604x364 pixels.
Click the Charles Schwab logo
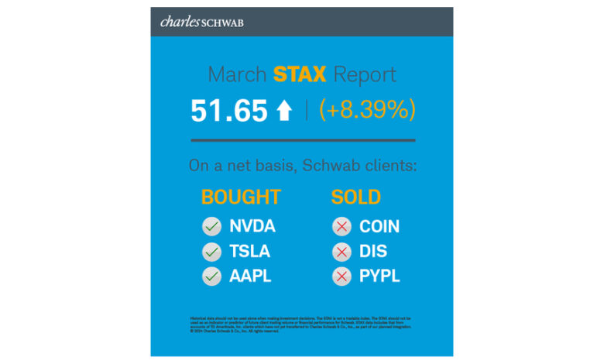(201, 22)
